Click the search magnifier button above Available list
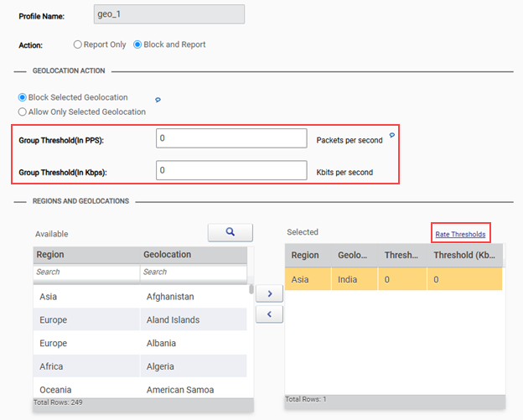523x420 pixels. tap(229, 232)
